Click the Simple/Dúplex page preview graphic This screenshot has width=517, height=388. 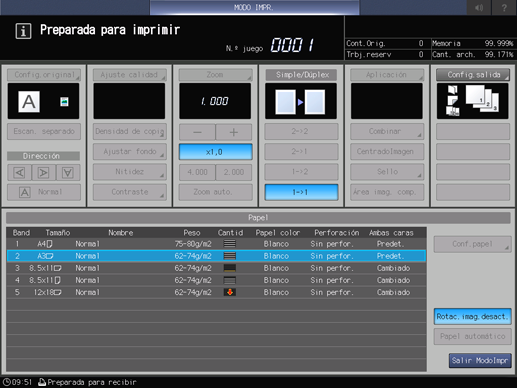pos(301,101)
